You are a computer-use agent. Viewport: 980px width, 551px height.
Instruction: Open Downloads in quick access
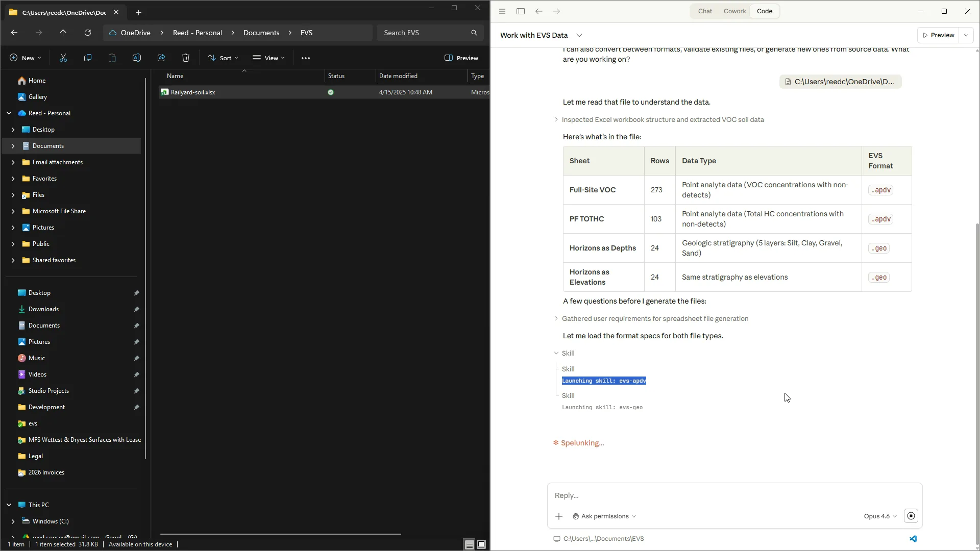pyautogui.click(x=43, y=309)
